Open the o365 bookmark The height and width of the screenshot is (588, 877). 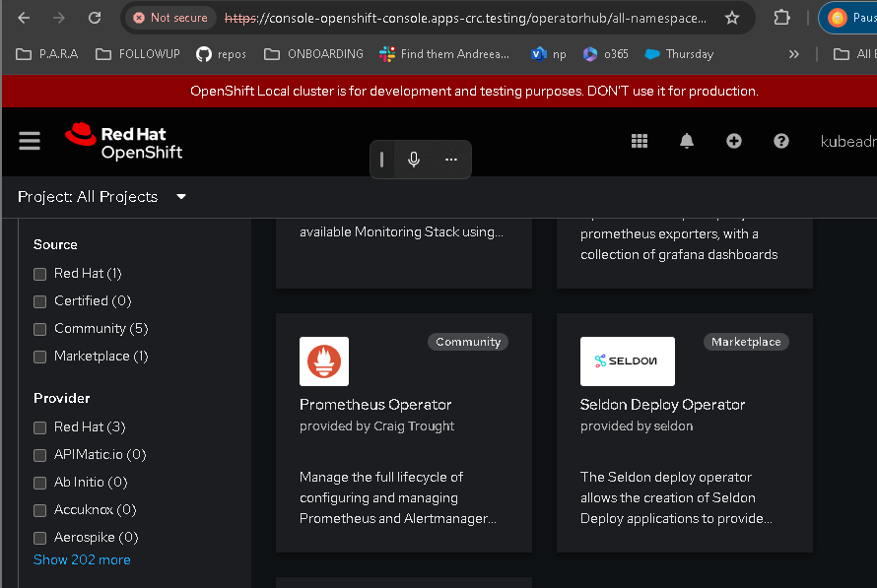606,54
